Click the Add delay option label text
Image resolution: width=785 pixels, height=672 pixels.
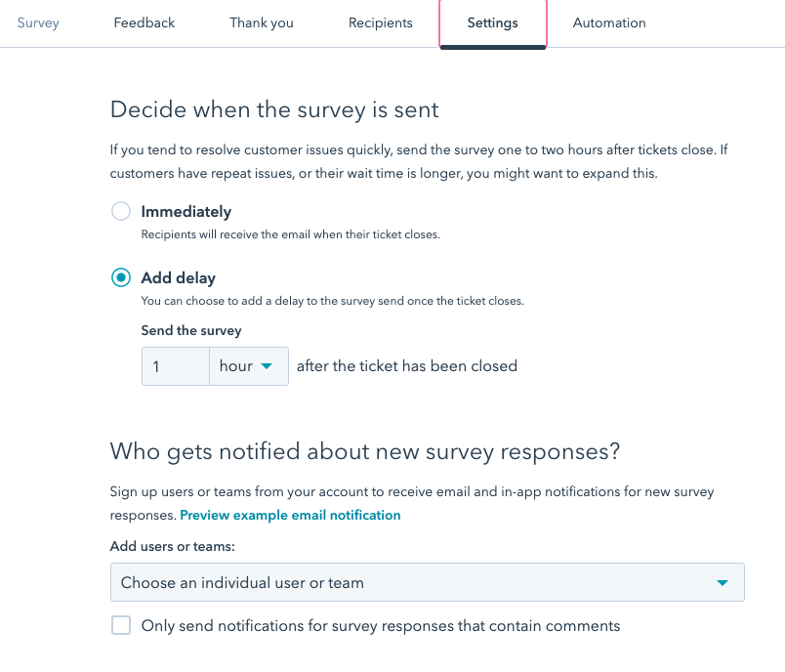(178, 278)
